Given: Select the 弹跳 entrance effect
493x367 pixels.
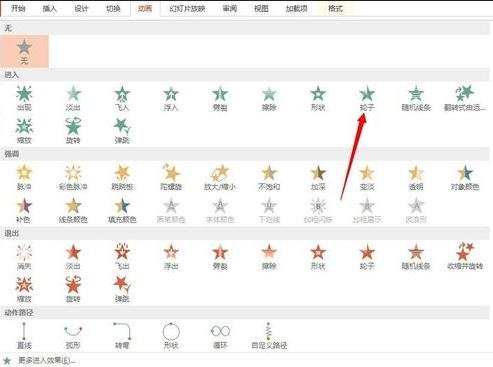Looking at the screenshot, I should 122,131.
